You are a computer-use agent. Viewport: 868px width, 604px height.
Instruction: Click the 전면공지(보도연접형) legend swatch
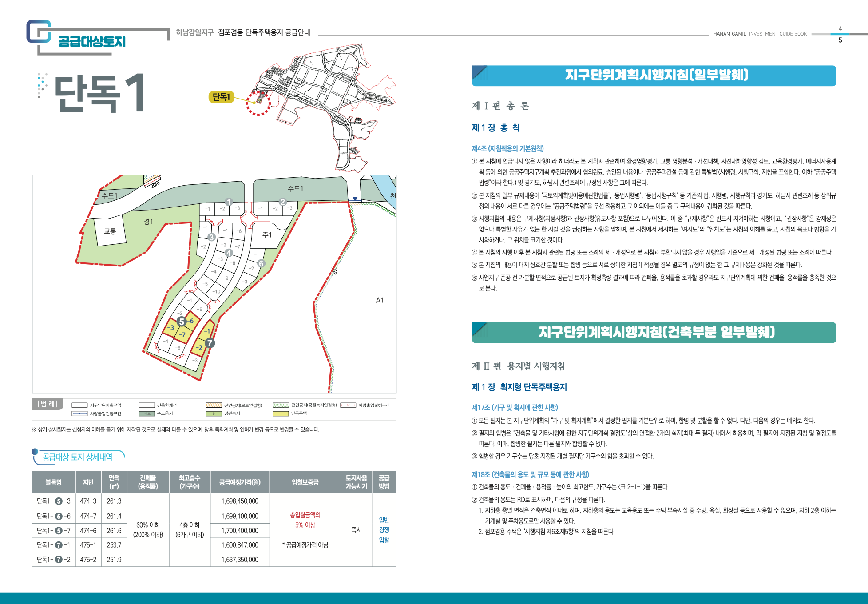pyautogui.click(x=214, y=405)
